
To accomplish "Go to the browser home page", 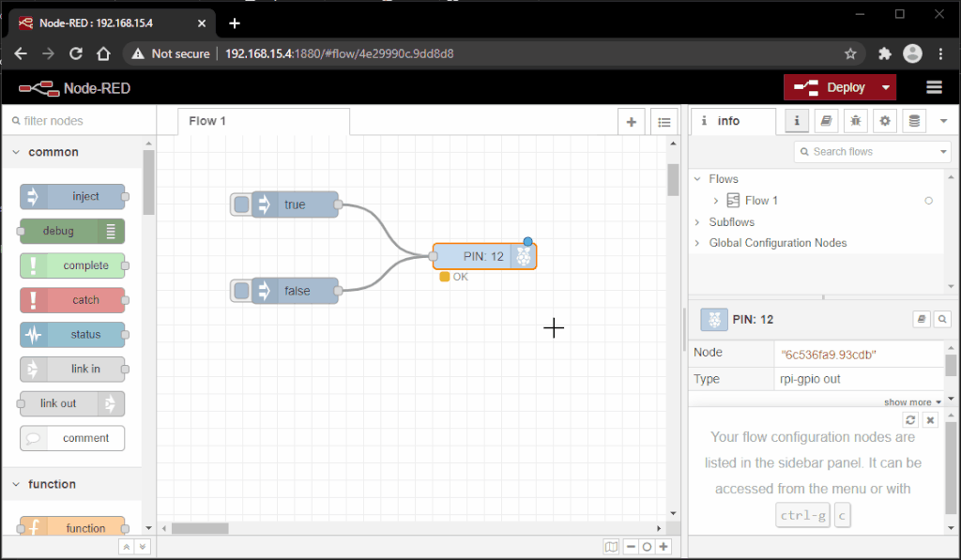I will [103, 53].
